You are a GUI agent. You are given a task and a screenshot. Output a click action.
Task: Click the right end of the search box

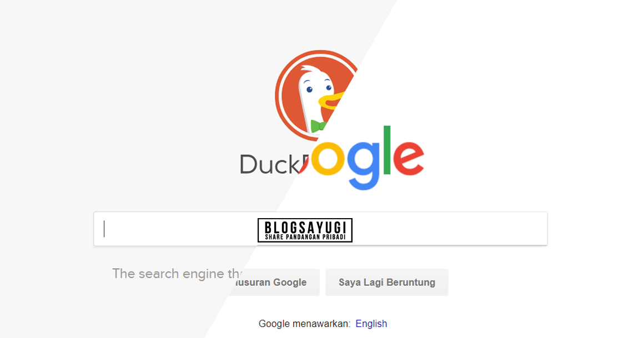pos(534,229)
